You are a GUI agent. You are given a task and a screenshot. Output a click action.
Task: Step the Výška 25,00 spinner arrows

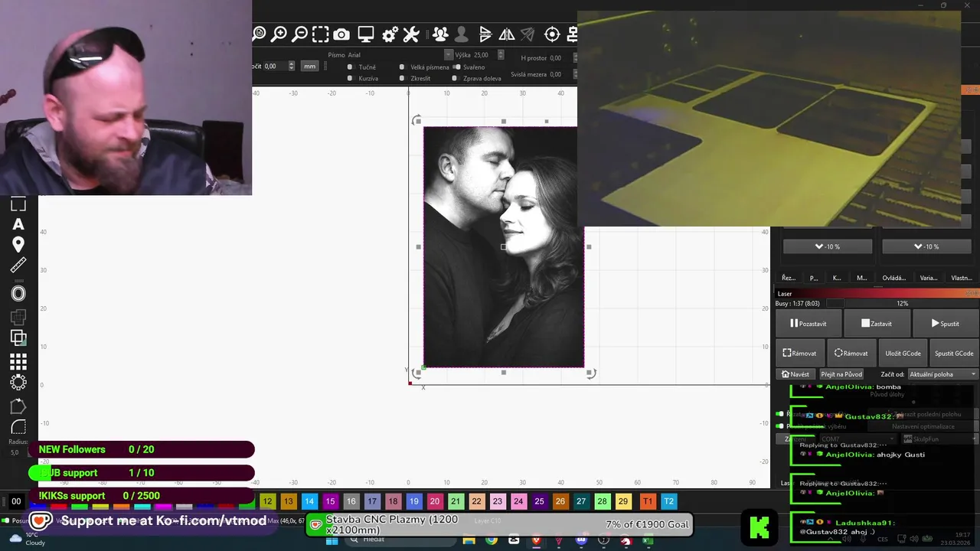(x=501, y=55)
